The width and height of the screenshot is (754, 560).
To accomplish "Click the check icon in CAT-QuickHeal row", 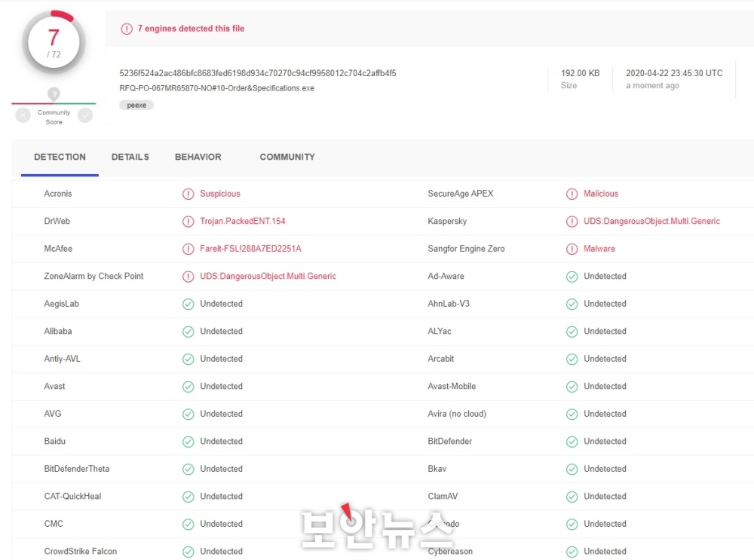I will (x=188, y=497).
